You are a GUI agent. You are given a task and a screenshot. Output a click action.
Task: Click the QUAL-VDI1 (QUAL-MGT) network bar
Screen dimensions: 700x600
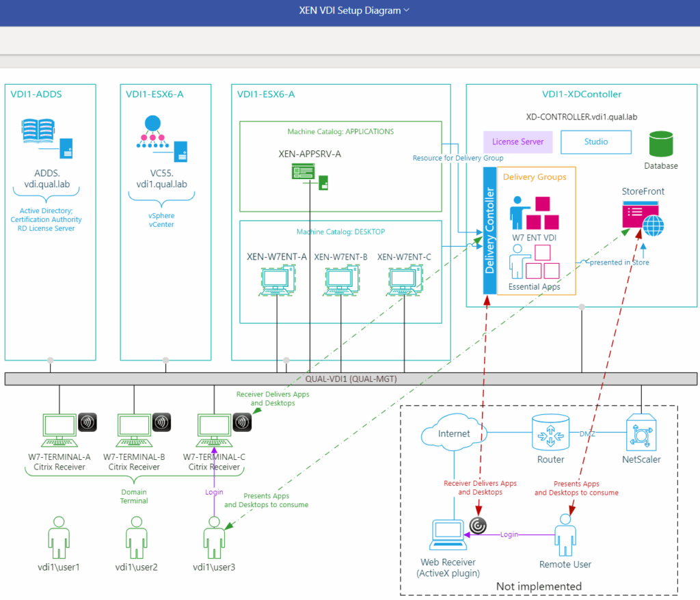[x=351, y=379]
